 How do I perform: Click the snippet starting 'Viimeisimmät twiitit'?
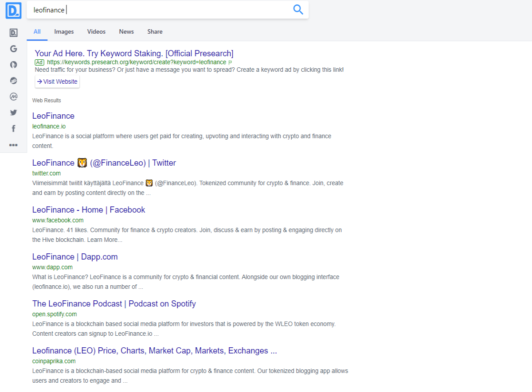(x=188, y=188)
